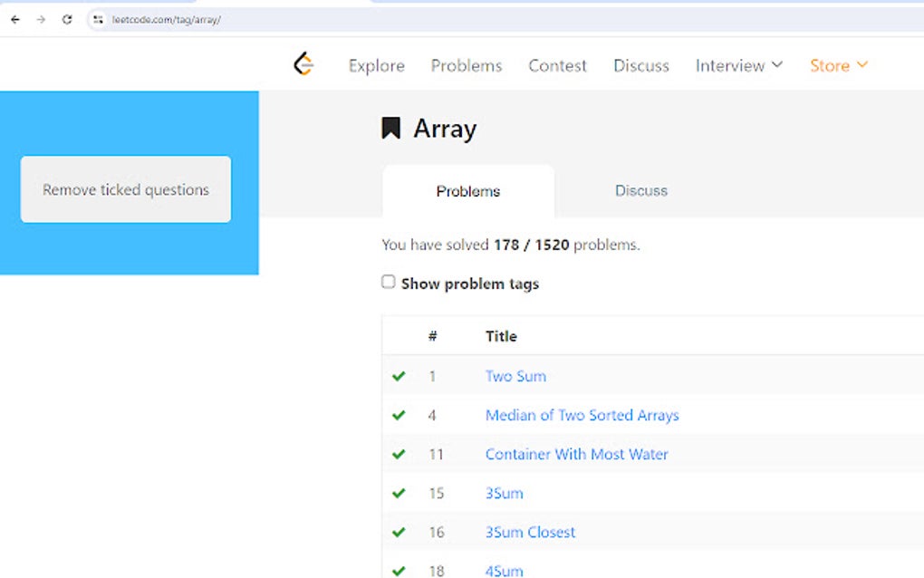Reload the page with refresh icon
The width and height of the screenshot is (924, 578).
pyautogui.click(x=67, y=19)
